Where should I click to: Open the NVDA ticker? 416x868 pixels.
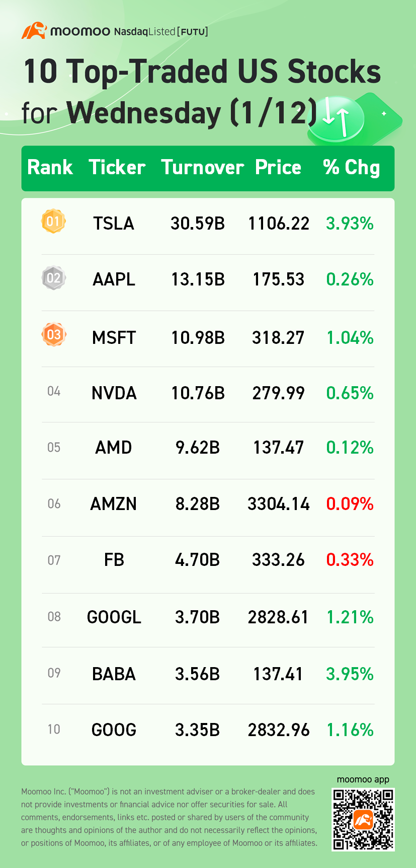tap(114, 393)
